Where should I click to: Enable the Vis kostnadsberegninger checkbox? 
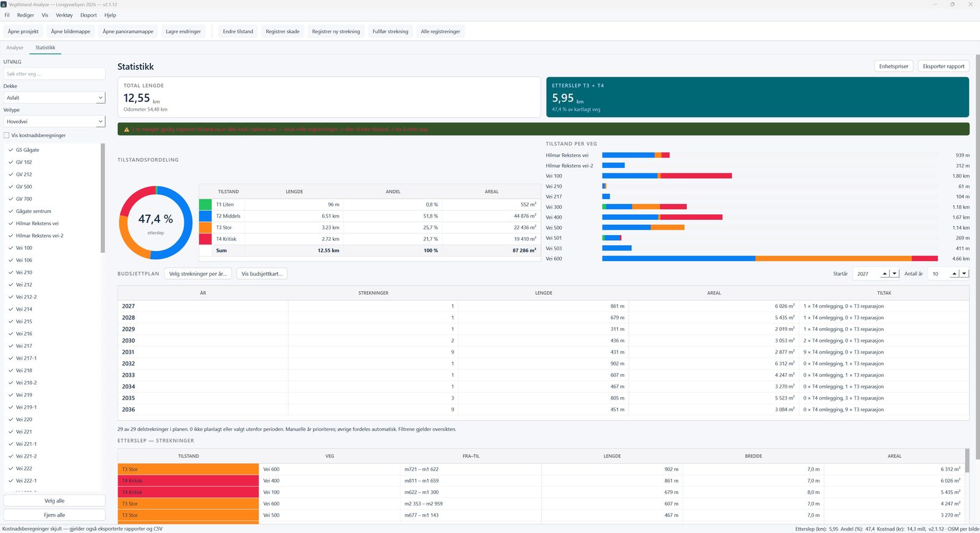point(6,135)
